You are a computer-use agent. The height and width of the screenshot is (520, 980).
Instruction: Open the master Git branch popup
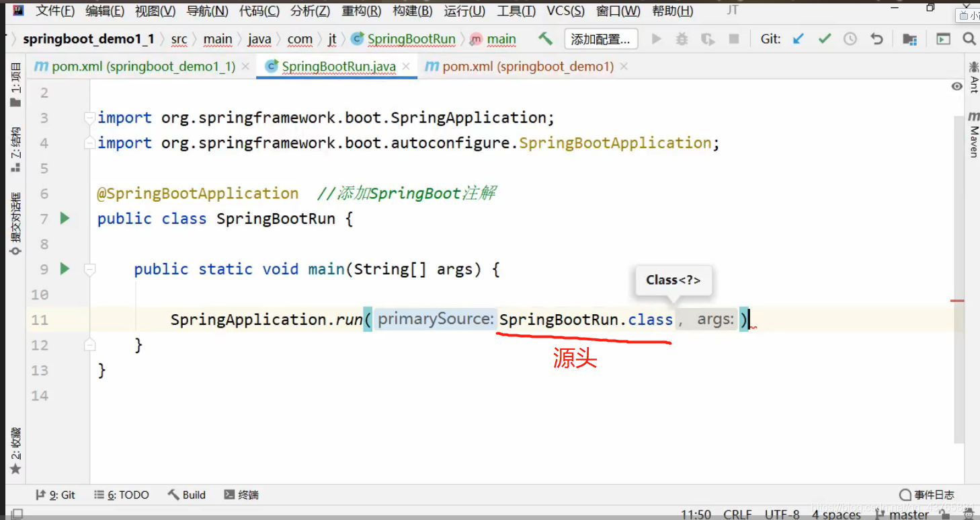901,514
